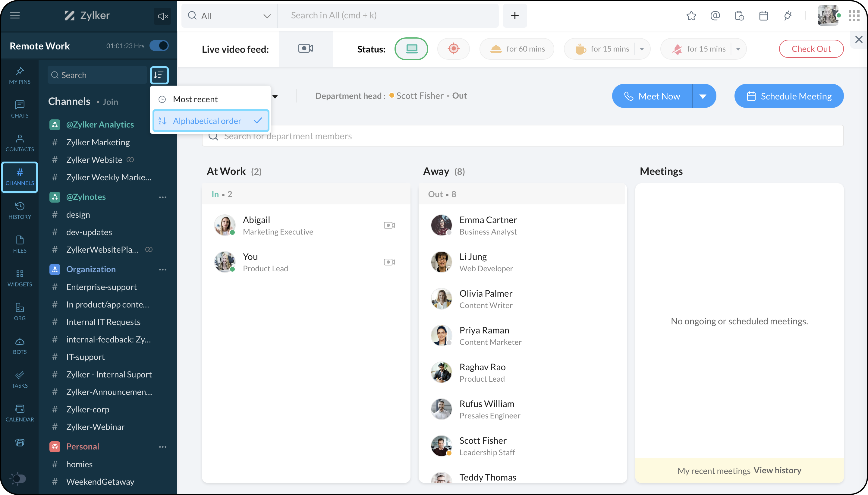
Task: Click the muted speaker icon beside Zylker
Action: pyautogui.click(x=162, y=16)
